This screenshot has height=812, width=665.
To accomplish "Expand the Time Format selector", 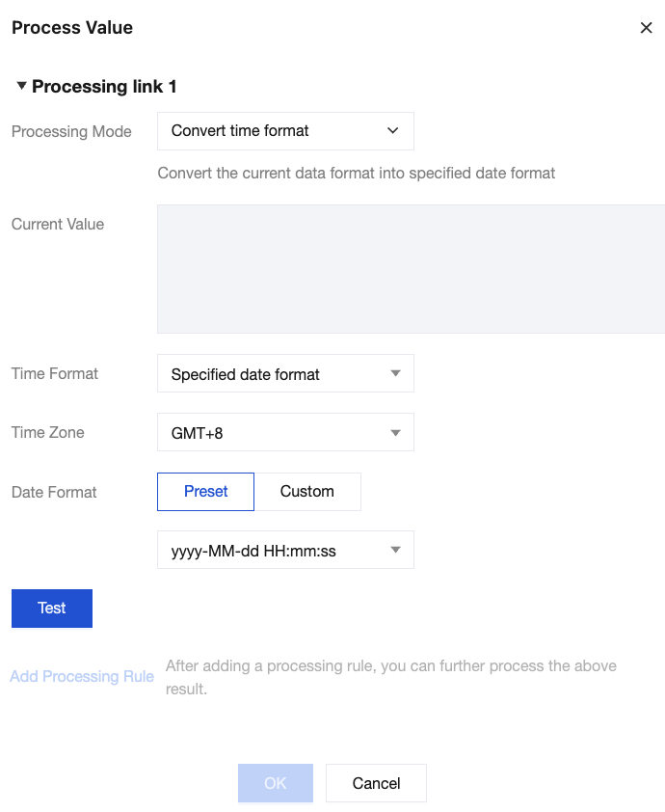I will [x=284, y=373].
